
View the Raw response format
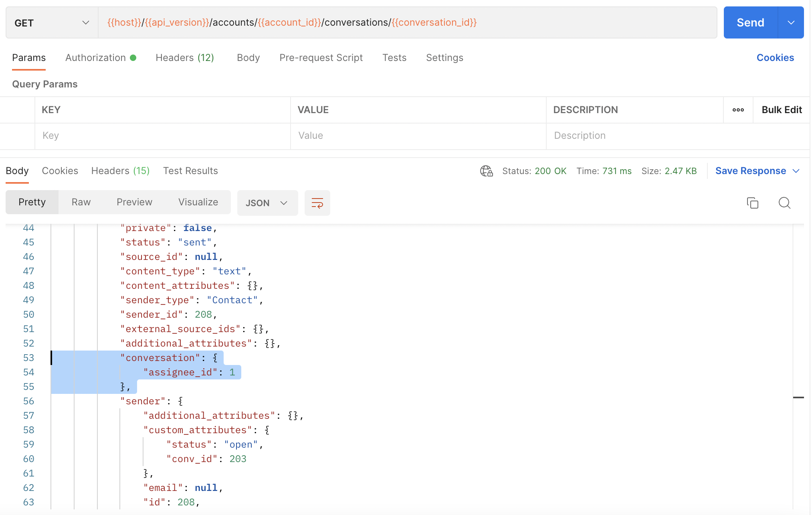[81, 202]
